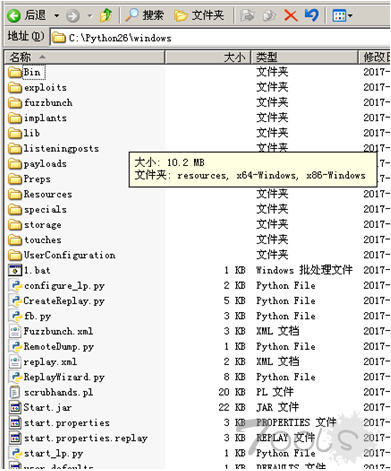Select the CreateReplay.py Python file icon

[x=15, y=301]
